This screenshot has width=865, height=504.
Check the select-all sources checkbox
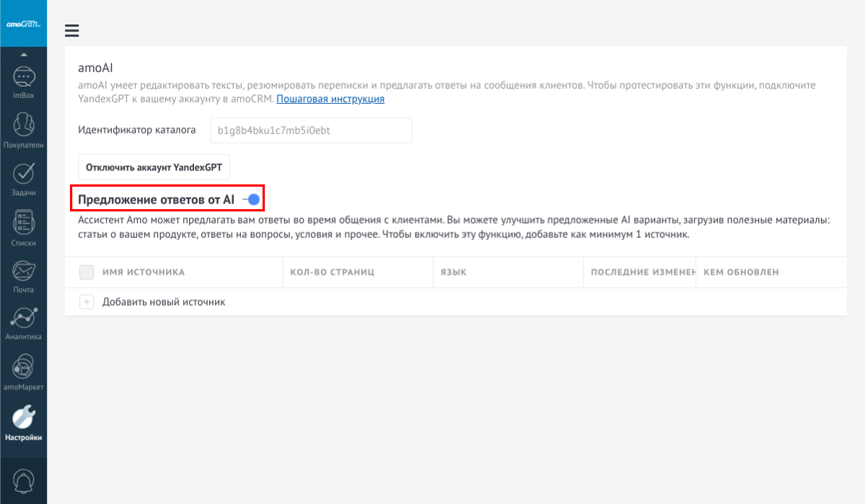(87, 272)
